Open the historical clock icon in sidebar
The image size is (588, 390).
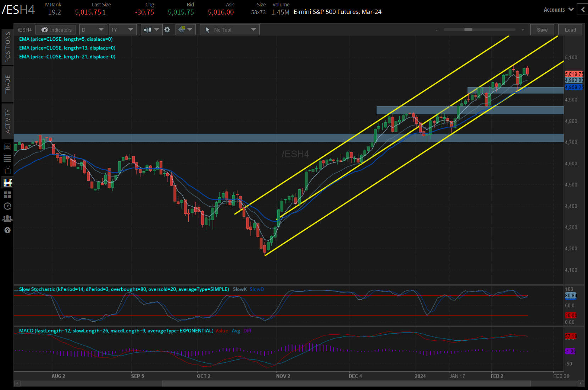click(x=7, y=206)
